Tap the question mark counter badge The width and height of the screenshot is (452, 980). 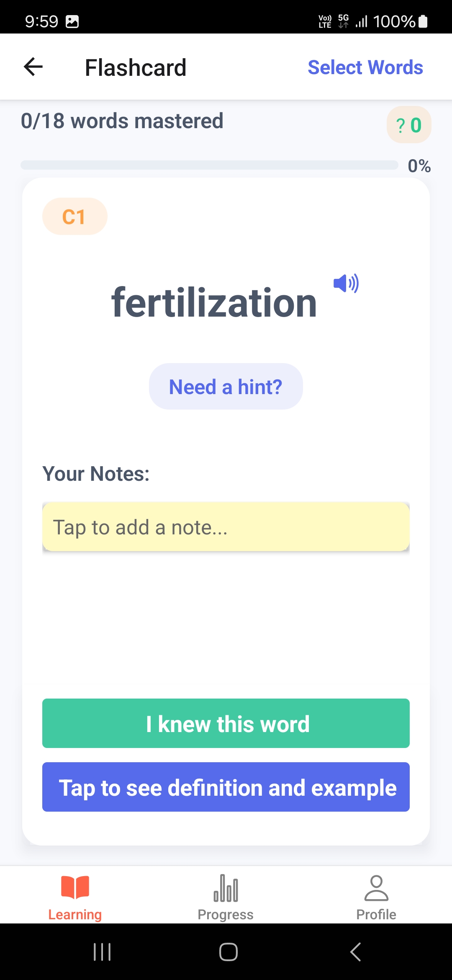point(409,125)
